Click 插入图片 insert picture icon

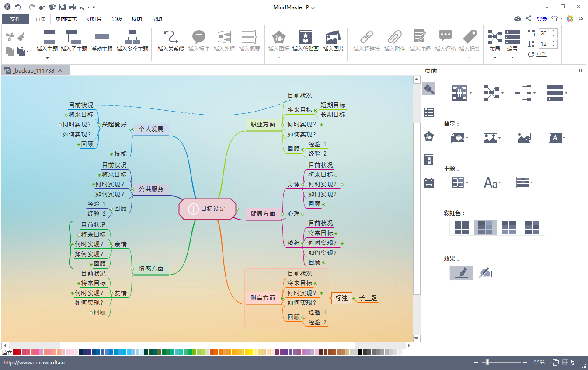334,37
